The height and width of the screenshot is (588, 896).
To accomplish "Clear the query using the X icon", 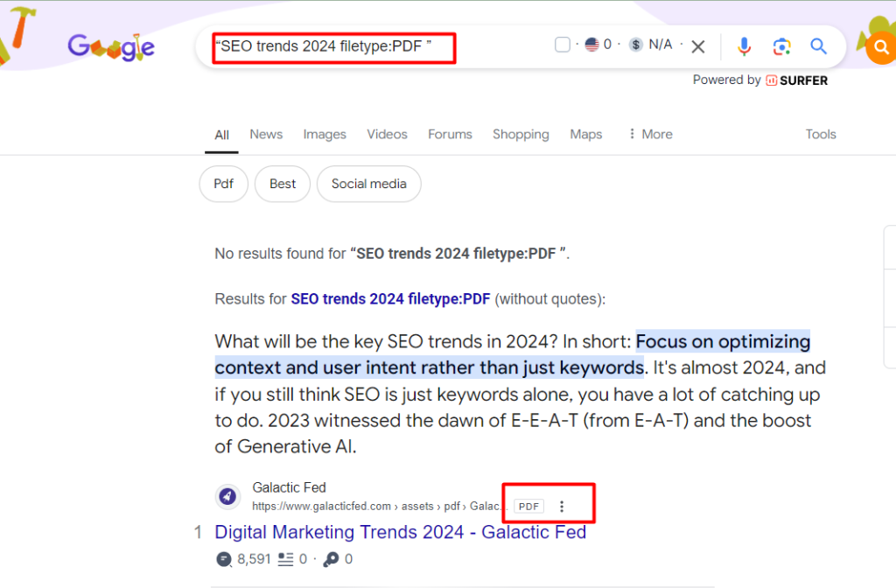I will pos(697,46).
